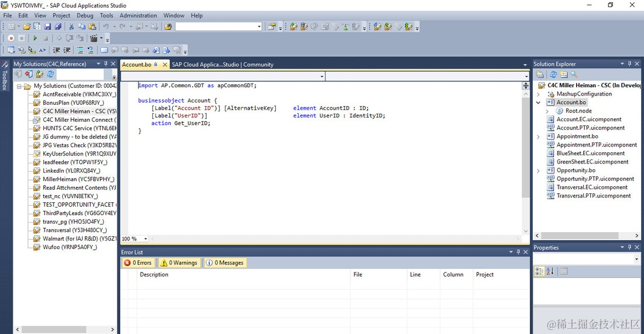The height and width of the screenshot is (334, 644).
Task: Expand the Appointment.bo tree node
Action: (x=538, y=137)
